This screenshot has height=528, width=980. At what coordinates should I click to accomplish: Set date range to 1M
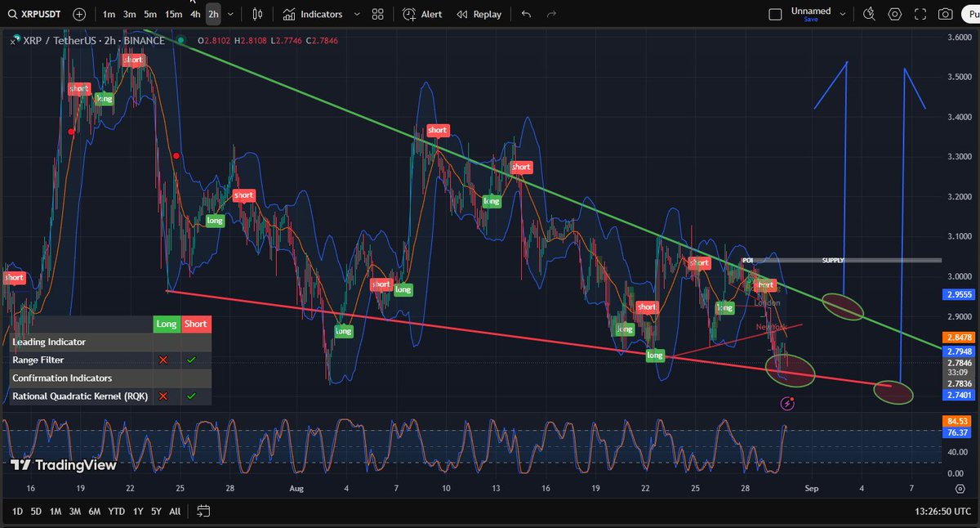pyautogui.click(x=56, y=511)
